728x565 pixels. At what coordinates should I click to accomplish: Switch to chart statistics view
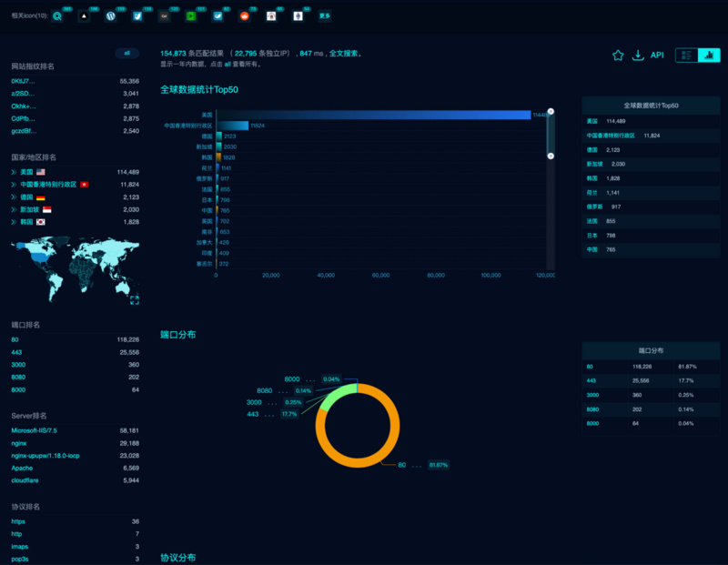click(709, 55)
